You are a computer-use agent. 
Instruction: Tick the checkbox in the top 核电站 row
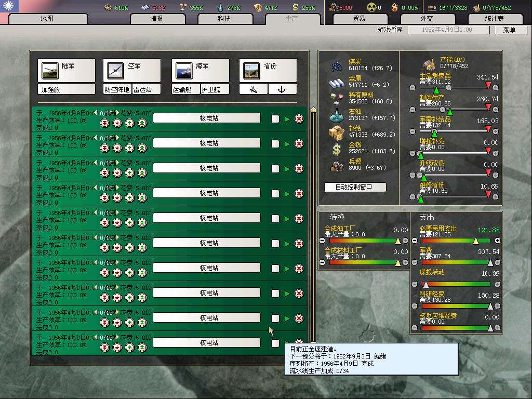click(275, 119)
